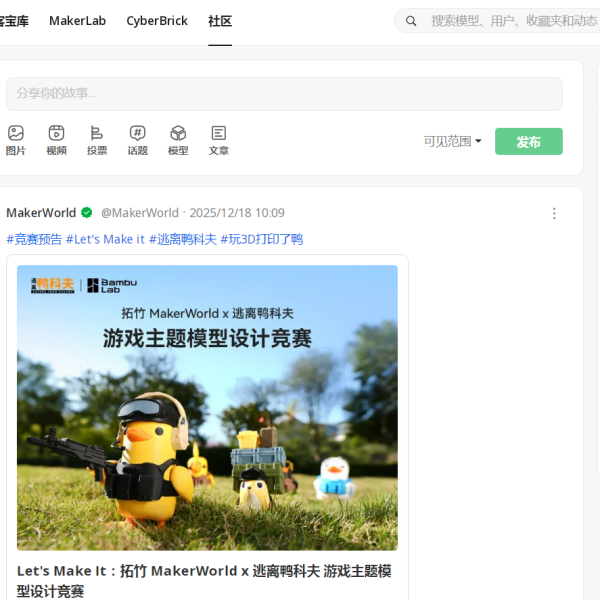Open the CyberBrick tab
600x600 pixels.
click(157, 21)
